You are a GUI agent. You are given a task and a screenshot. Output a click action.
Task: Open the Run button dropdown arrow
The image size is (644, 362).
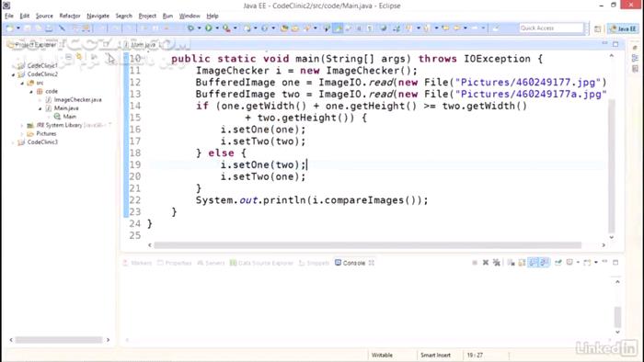click(217, 28)
